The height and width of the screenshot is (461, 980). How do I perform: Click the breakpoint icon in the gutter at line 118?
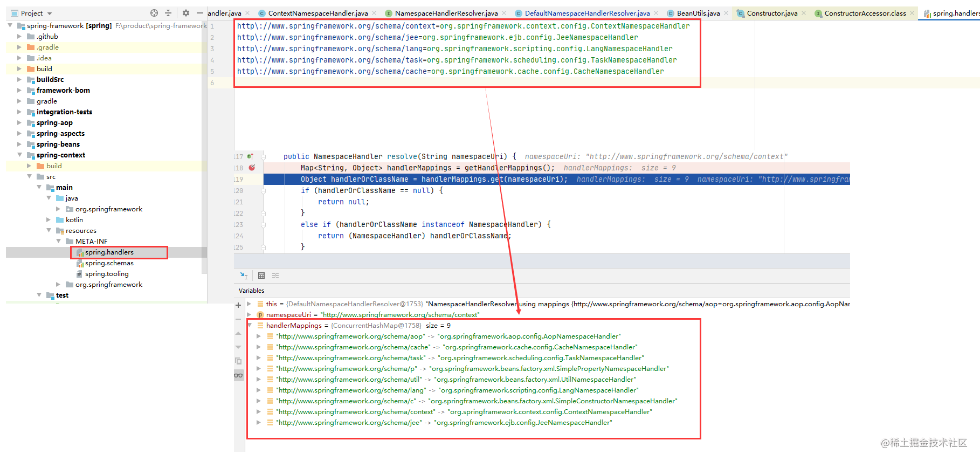[x=252, y=168]
